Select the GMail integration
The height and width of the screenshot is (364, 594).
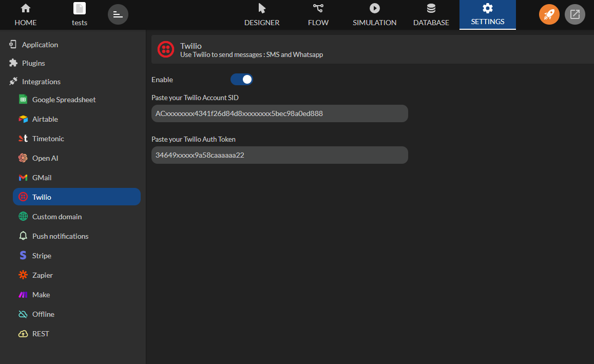click(42, 178)
